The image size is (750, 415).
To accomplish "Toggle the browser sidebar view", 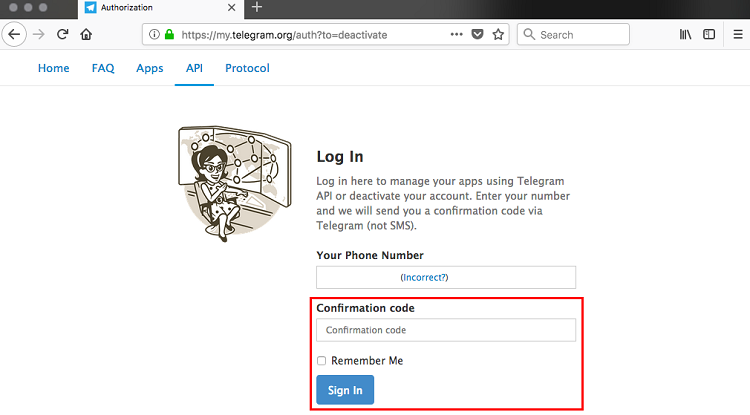I will click(709, 34).
